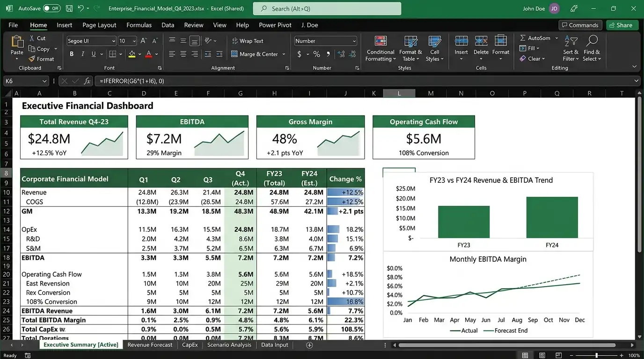The image size is (644, 359).
Task: Open the font name dropdown Segoe UI
Action: coord(113,41)
